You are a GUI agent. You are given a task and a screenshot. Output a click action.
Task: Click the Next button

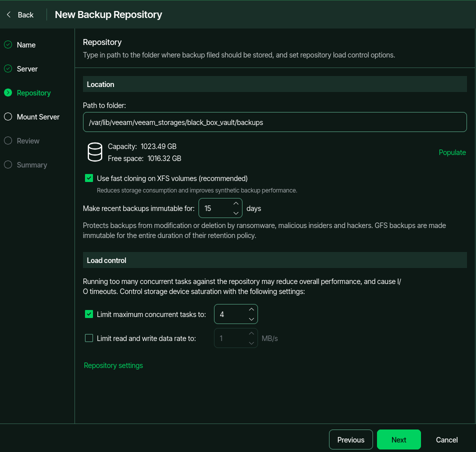tap(398, 439)
